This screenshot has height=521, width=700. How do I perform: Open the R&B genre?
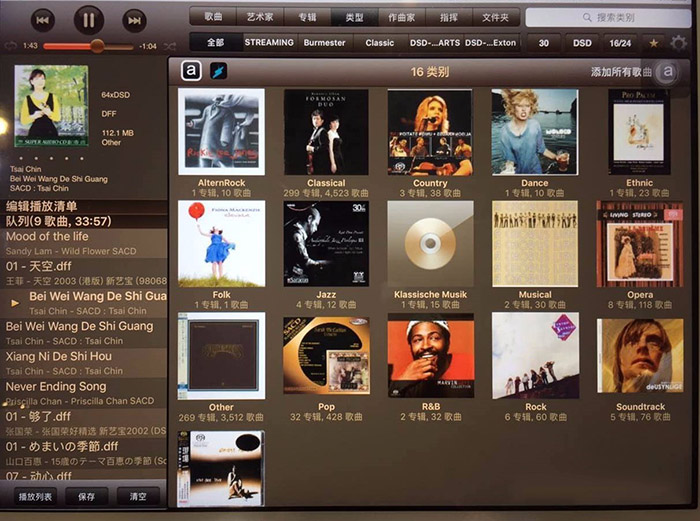click(x=431, y=367)
